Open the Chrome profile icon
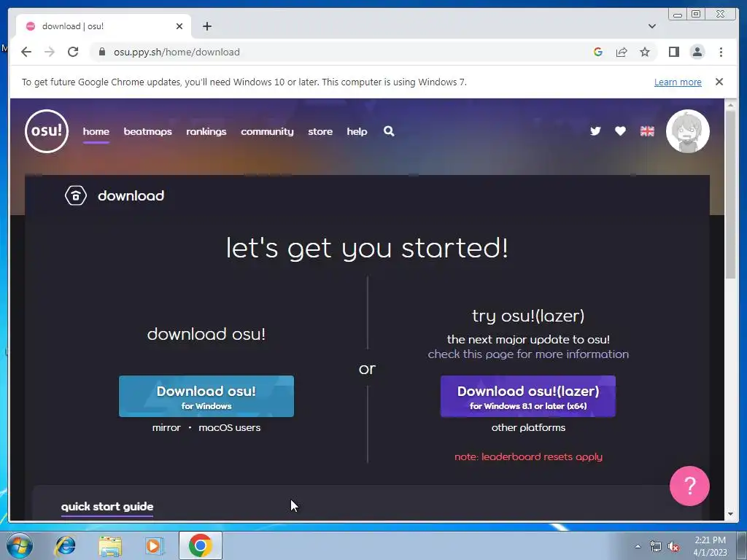The height and width of the screenshot is (560, 747). click(x=697, y=52)
